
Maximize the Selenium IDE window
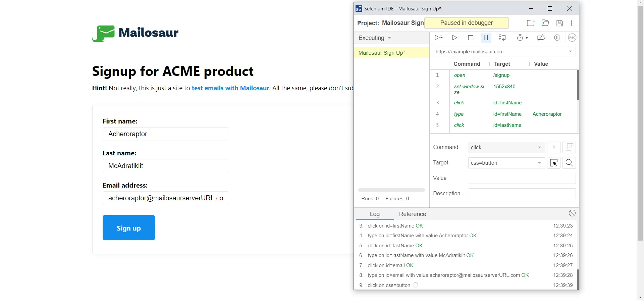(550, 9)
